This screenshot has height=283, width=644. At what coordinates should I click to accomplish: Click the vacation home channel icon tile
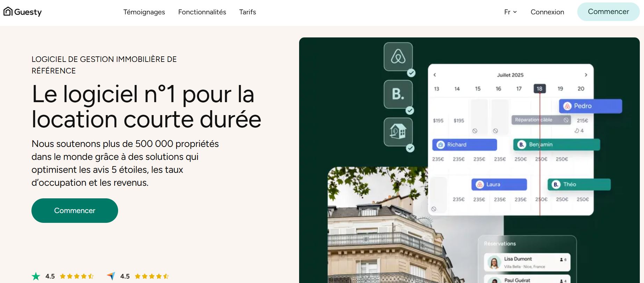[x=398, y=132]
